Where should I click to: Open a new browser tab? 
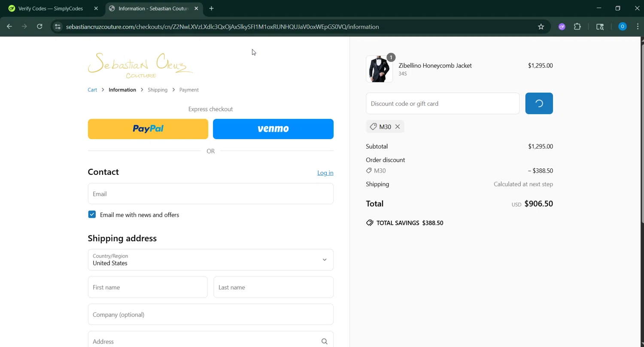click(211, 8)
